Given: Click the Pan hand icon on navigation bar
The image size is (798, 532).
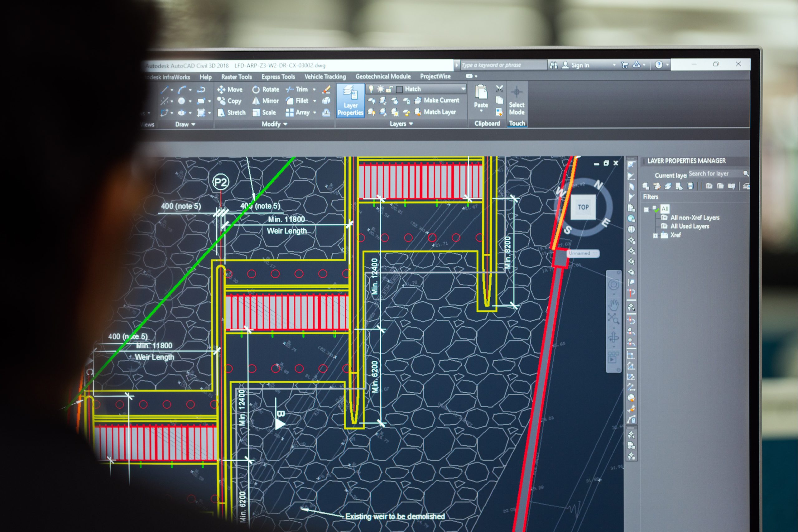Looking at the screenshot, I should (613, 305).
